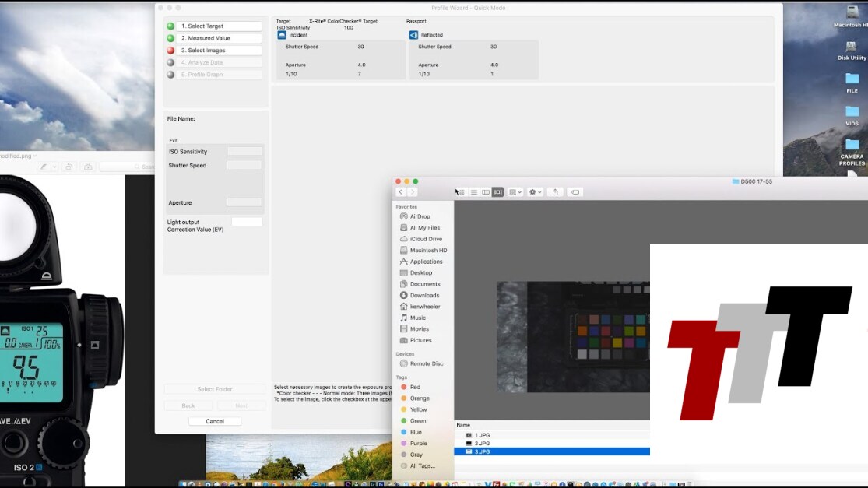
Task: Switch Finder to column view
Action: click(486, 192)
